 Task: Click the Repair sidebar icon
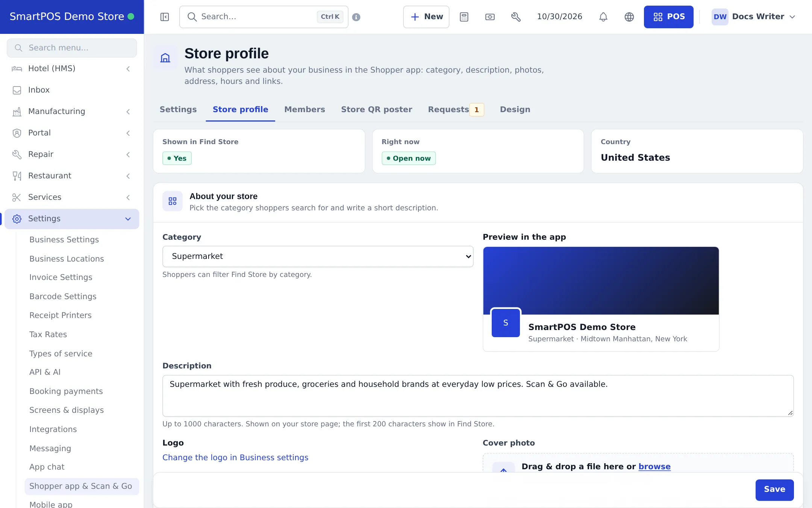(x=17, y=155)
